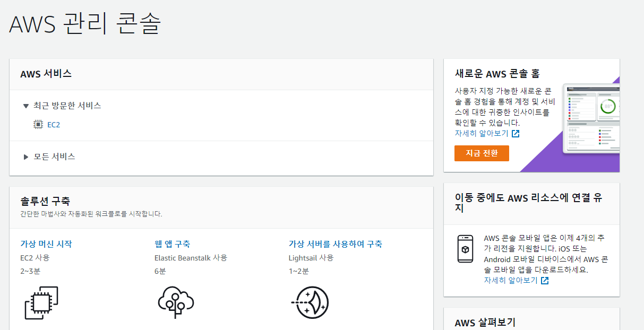Open 자세히 알아보기 link in mobile app card
644x330 pixels.
click(511, 280)
